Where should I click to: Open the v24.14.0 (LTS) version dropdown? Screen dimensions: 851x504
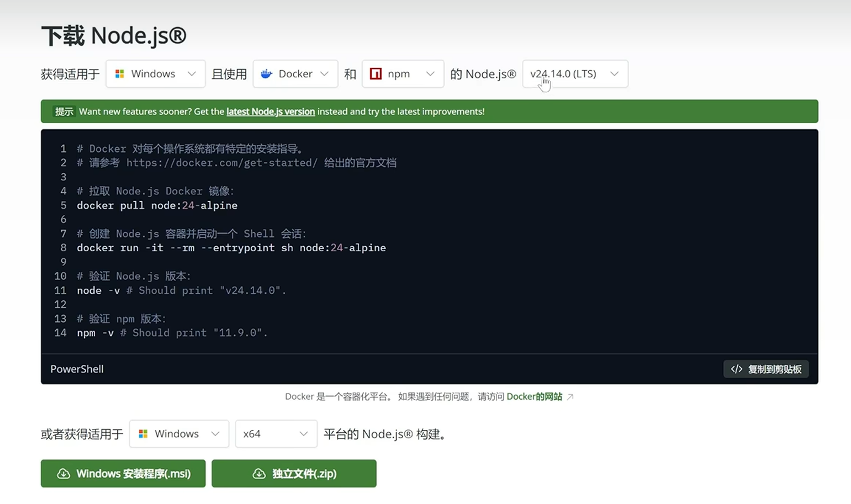[574, 73]
